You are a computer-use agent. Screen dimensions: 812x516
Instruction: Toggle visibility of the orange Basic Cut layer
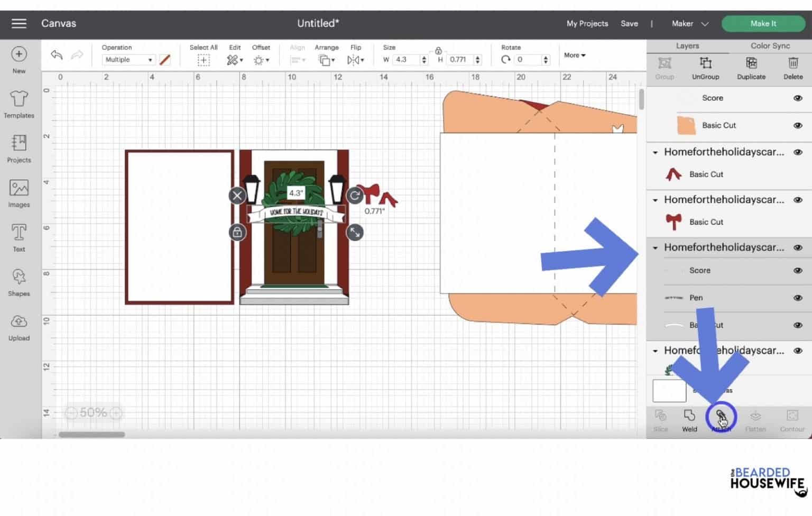tap(798, 125)
